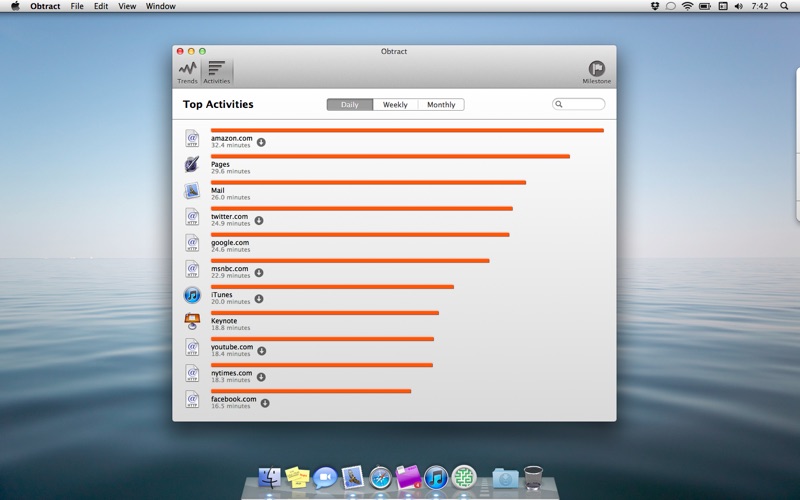Screen dimensions: 800x500
Task: Click the Dropbox menu bar icon
Action: [x=655, y=6]
